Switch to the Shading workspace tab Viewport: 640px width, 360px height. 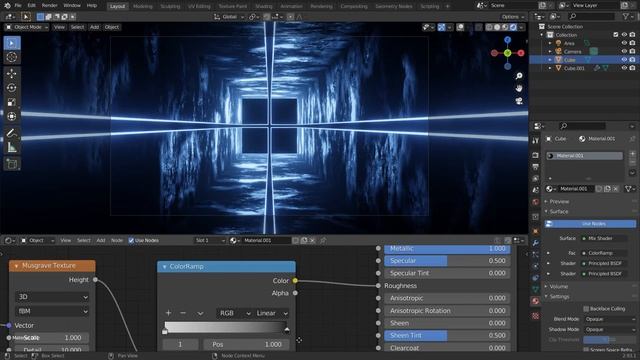click(263, 6)
